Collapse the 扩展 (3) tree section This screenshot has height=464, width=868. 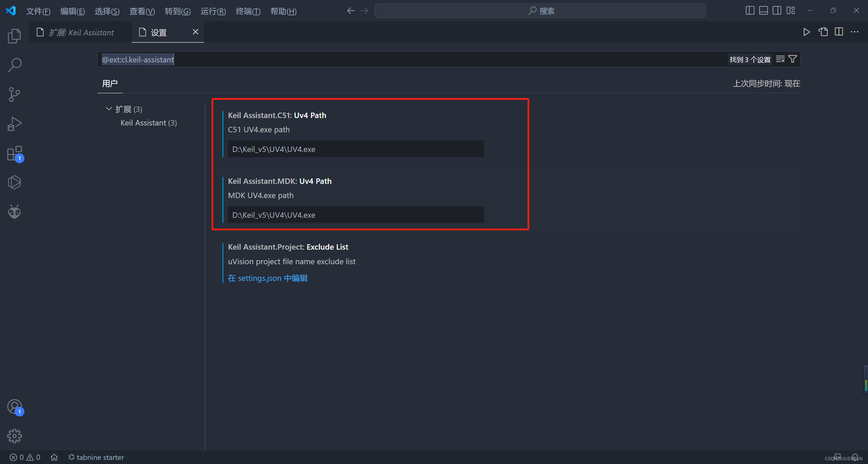pyautogui.click(x=108, y=109)
